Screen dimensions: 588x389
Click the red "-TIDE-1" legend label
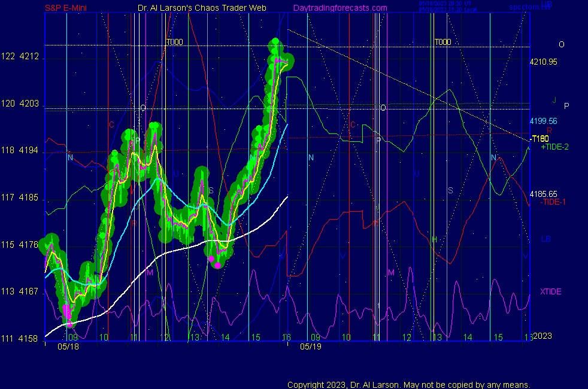point(553,202)
